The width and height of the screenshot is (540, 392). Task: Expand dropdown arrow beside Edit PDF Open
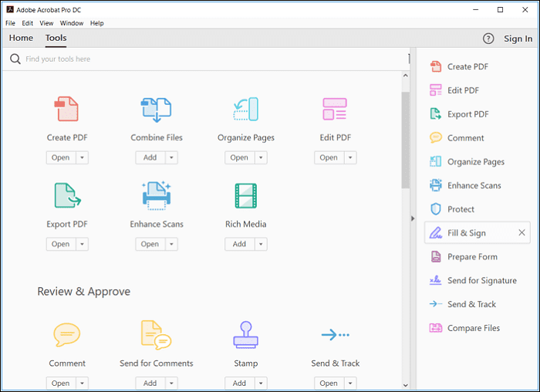click(x=349, y=157)
